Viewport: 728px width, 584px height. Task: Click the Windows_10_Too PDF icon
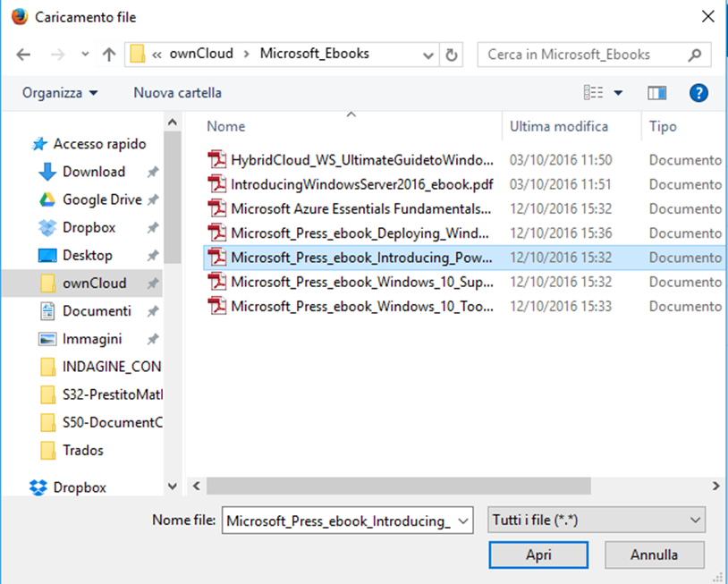point(216,306)
